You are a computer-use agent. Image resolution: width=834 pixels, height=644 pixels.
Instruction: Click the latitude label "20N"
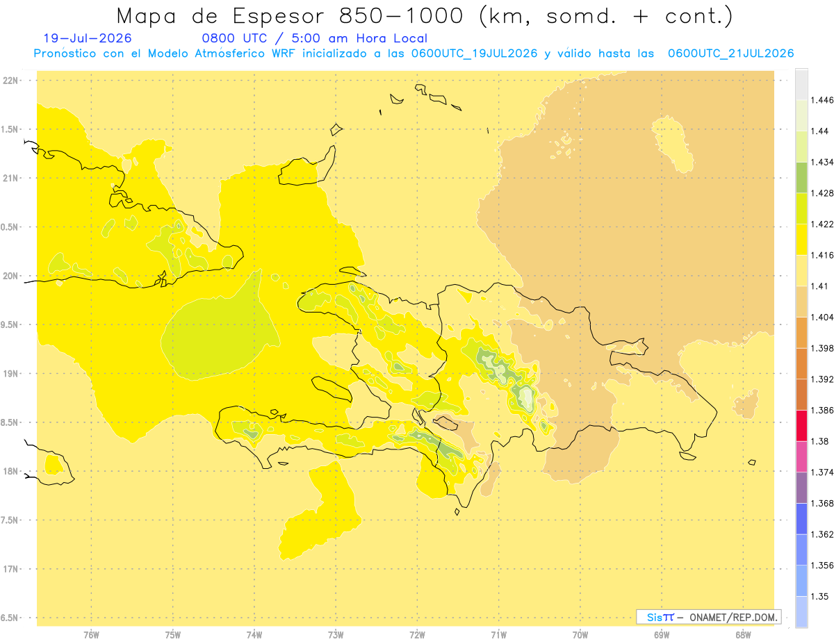tap(10, 276)
